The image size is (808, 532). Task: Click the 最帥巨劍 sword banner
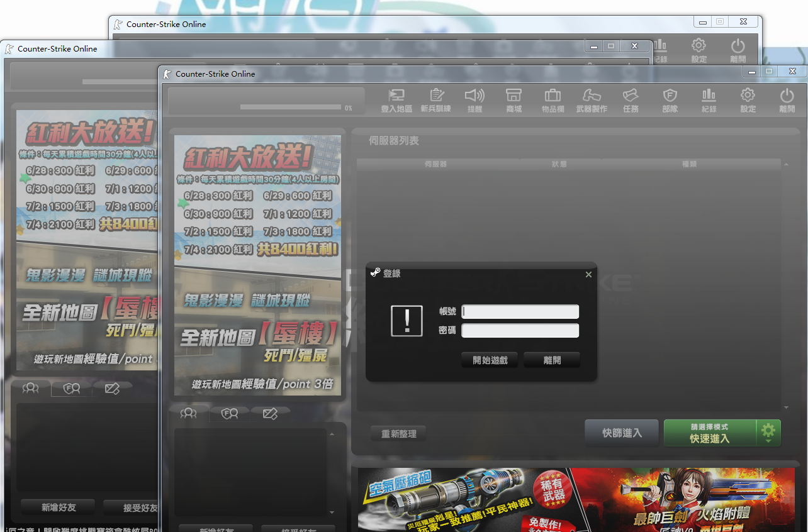pos(683,500)
